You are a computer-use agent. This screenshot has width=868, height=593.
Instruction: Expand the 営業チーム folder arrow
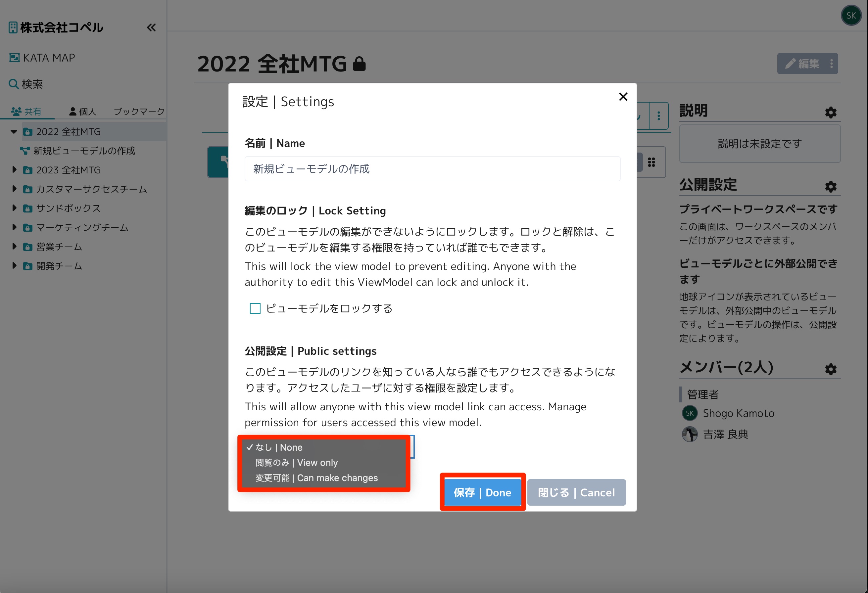pos(14,247)
